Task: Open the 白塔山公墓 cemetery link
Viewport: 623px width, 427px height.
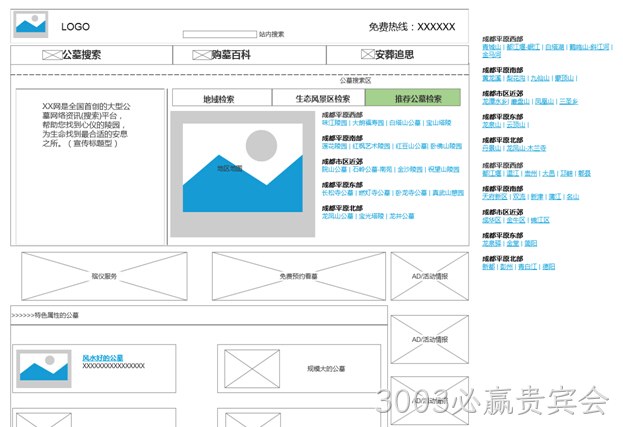Action: (404, 123)
